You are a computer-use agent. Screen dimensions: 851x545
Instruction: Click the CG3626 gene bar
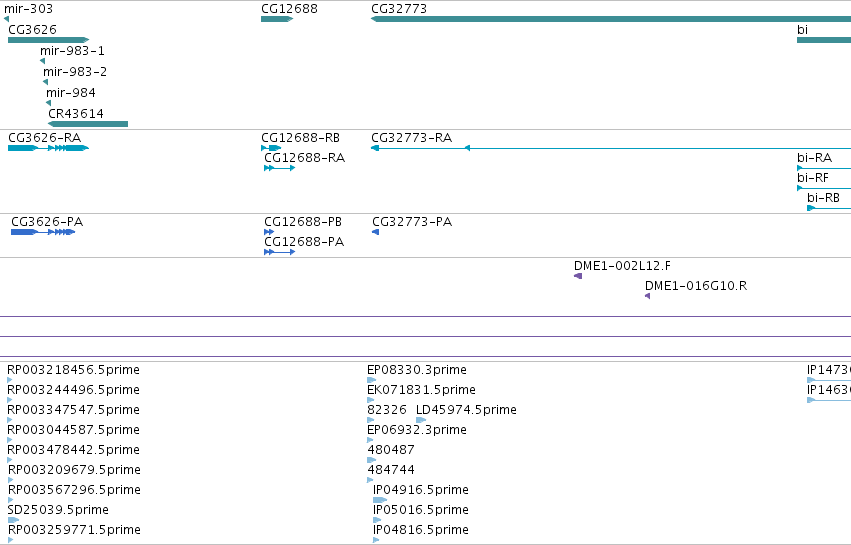pos(48,40)
